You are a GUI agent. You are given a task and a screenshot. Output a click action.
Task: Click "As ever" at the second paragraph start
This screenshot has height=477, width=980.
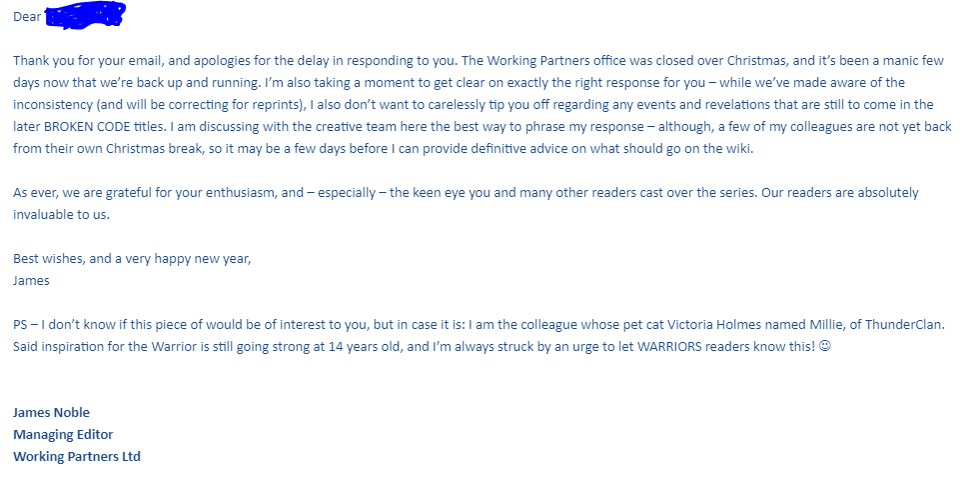point(34,192)
